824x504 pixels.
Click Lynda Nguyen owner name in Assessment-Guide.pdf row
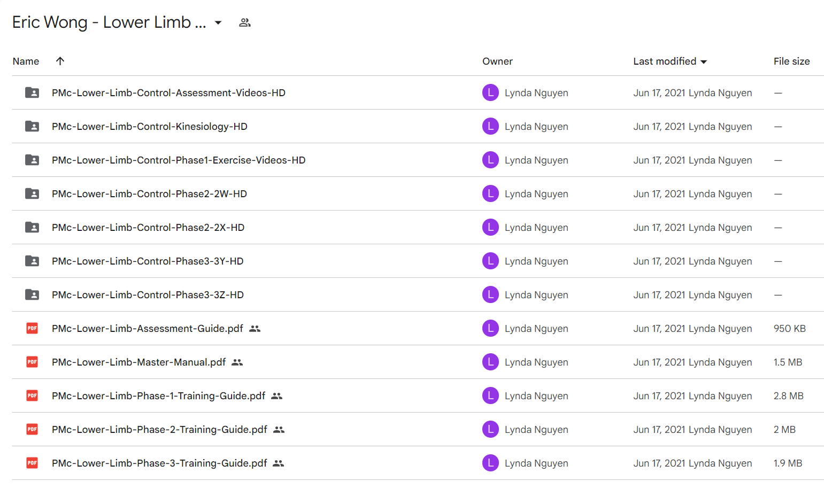coord(536,329)
